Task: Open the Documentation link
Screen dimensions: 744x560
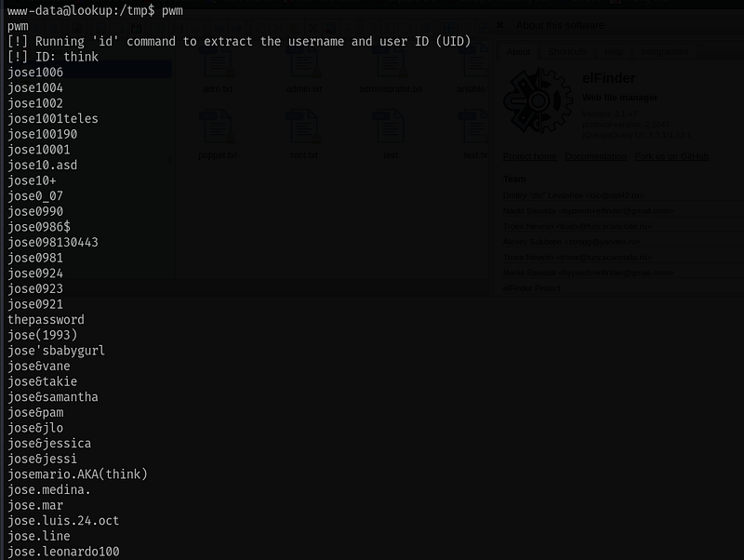Action: (595, 156)
